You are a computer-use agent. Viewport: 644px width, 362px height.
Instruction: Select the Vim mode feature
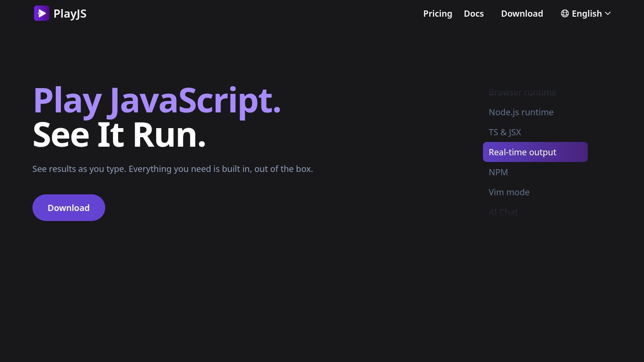[535, 192]
